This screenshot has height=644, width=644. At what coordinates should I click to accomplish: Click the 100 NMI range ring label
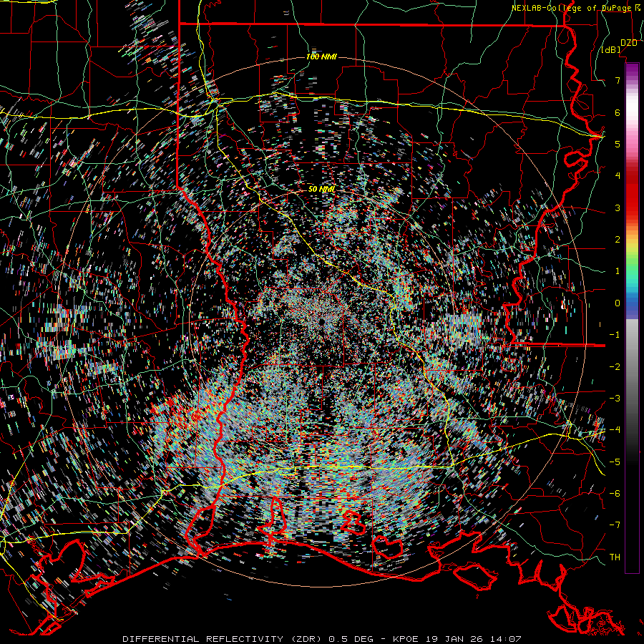321,57
